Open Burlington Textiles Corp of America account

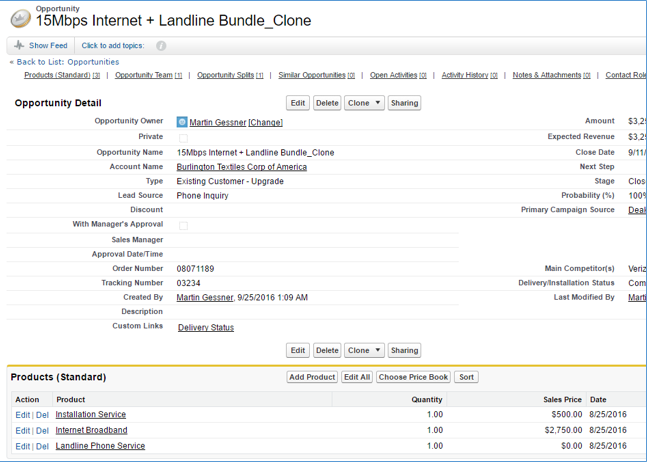(x=241, y=167)
